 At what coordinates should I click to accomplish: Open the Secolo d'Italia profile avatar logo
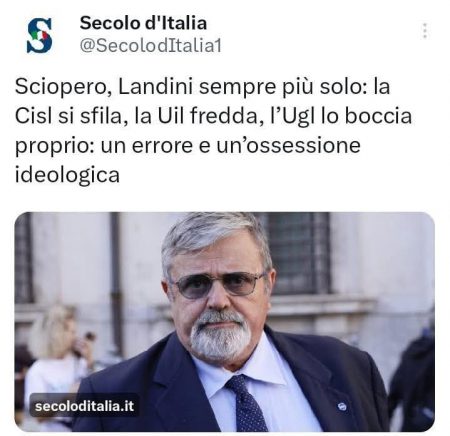pyautogui.click(x=39, y=35)
